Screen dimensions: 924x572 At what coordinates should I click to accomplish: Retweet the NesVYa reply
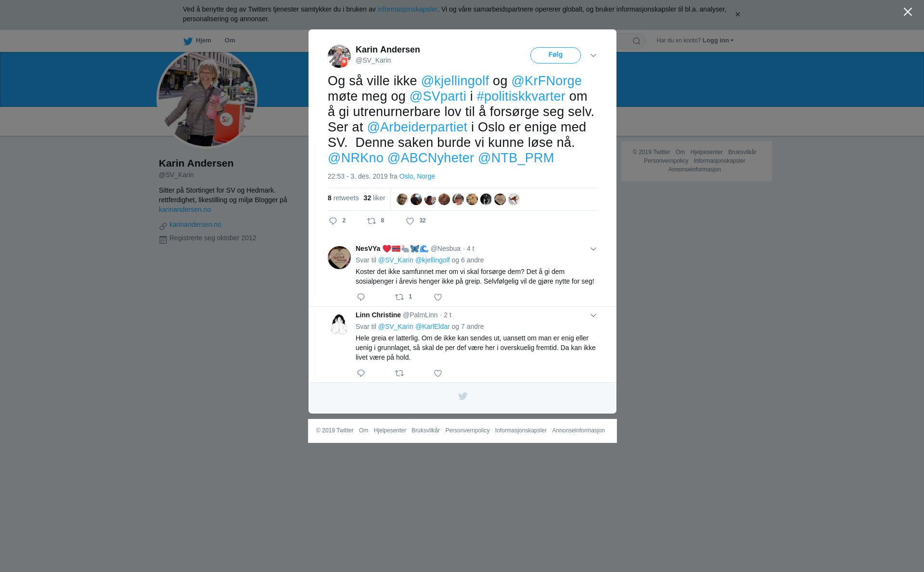(399, 297)
